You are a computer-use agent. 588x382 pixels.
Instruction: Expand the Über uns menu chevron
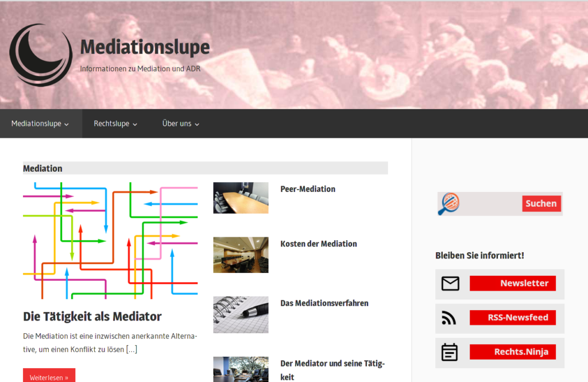197,124
